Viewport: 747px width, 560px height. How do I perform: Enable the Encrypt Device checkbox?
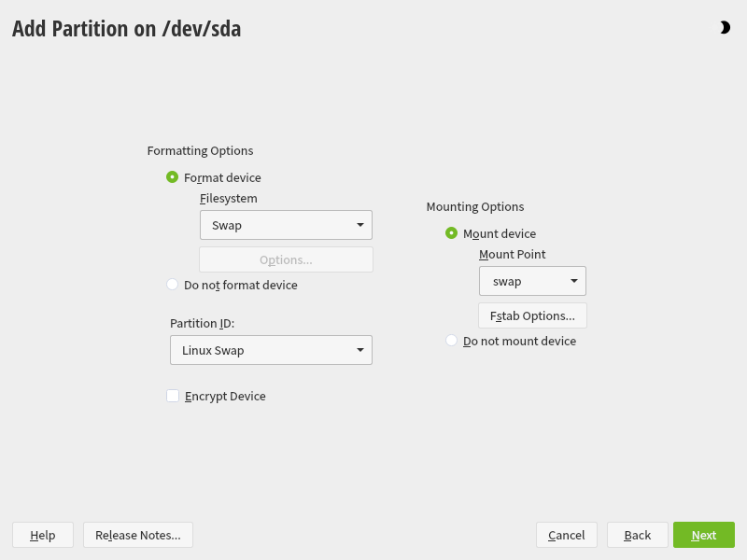pos(173,396)
